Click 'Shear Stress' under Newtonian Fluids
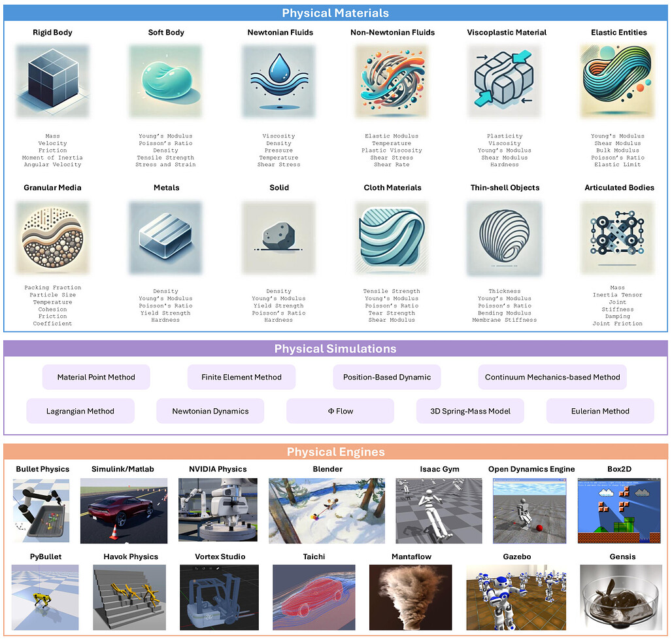The image size is (672, 641). coord(278,165)
